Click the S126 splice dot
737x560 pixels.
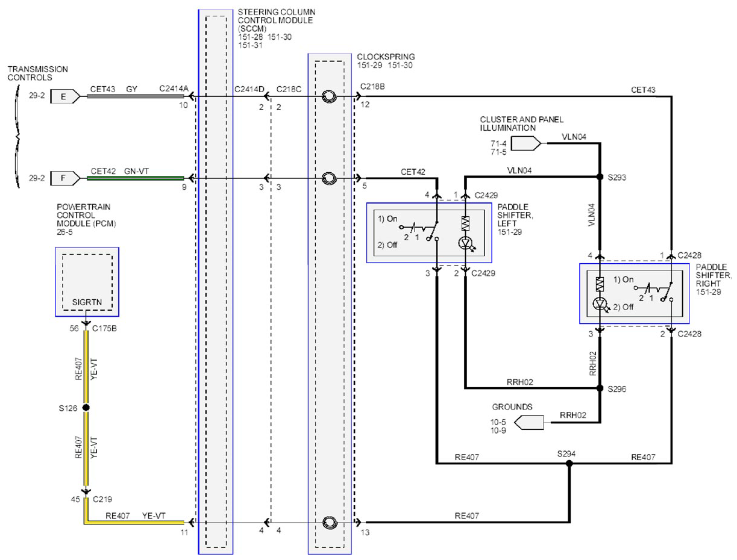point(86,408)
